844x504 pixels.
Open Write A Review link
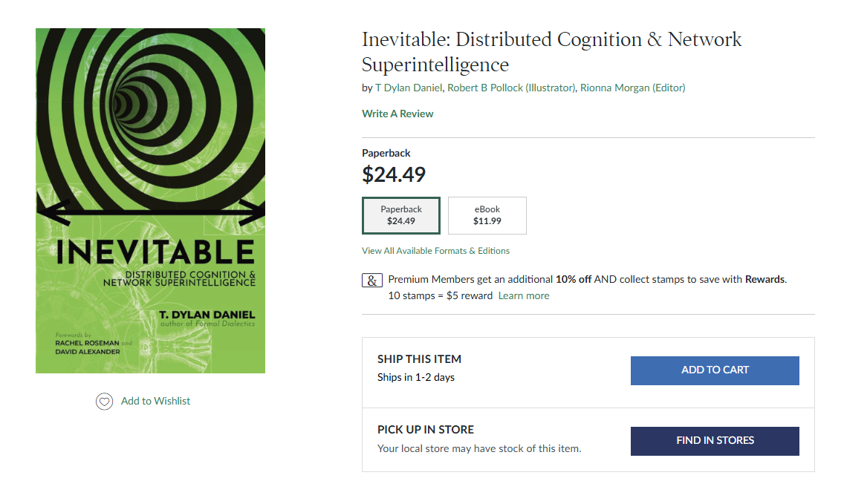point(397,114)
